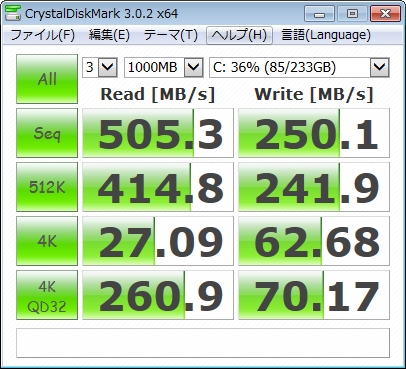
Task: Click the 512K read result 414.8
Action: pos(158,187)
